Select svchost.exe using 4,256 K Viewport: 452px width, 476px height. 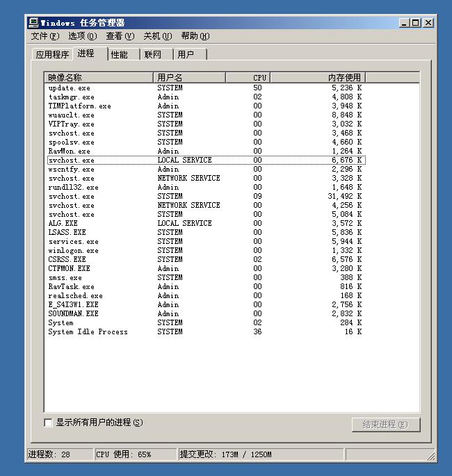tap(207, 206)
